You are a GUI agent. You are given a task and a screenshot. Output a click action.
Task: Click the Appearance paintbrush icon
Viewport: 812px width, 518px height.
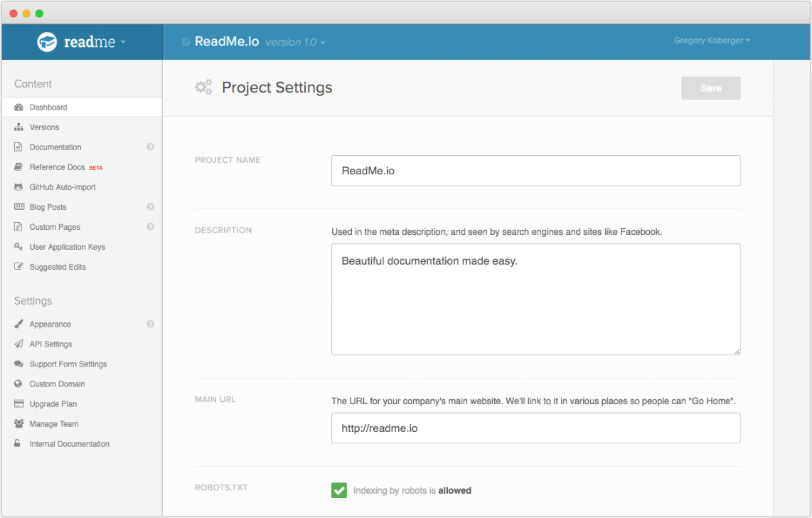[x=18, y=324]
